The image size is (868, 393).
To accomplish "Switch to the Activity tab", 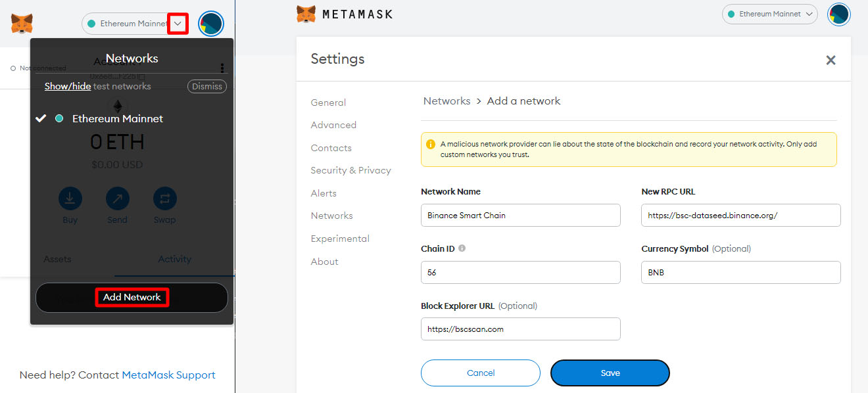I will point(174,259).
